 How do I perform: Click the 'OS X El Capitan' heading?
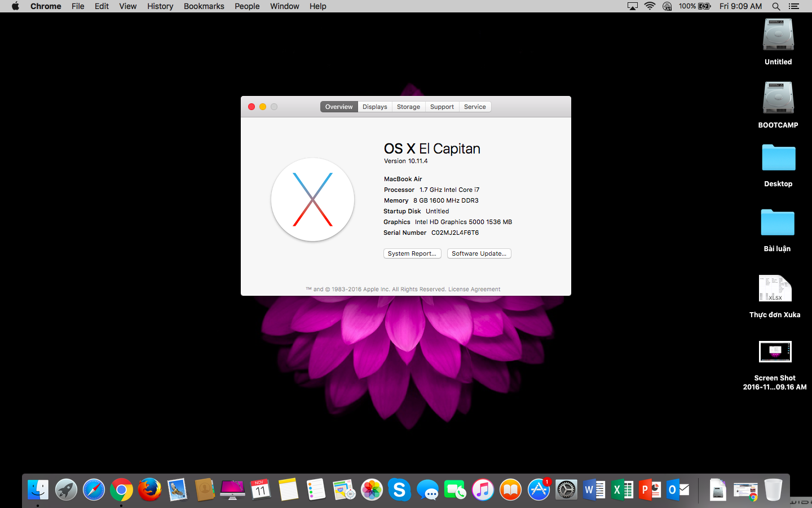coord(433,148)
